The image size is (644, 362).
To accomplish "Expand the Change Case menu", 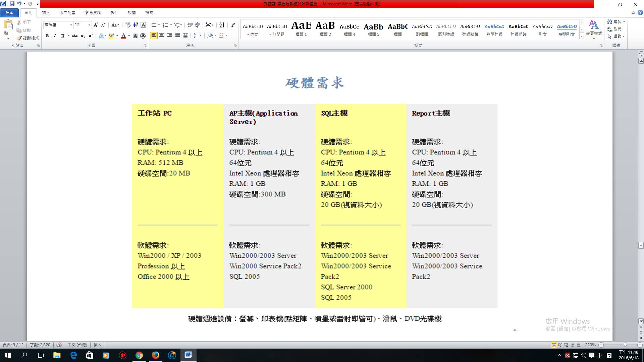I will (115, 25).
